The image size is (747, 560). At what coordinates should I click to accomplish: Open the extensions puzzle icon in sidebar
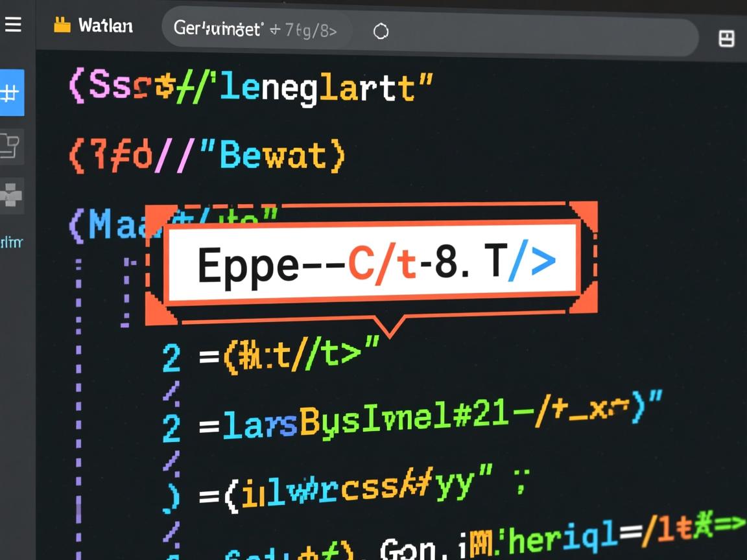[x=12, y=195]
